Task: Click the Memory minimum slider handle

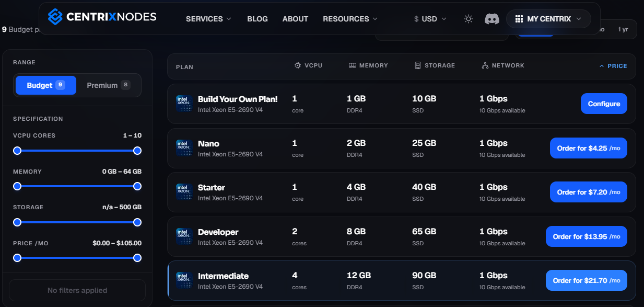Action: point(17,186)
